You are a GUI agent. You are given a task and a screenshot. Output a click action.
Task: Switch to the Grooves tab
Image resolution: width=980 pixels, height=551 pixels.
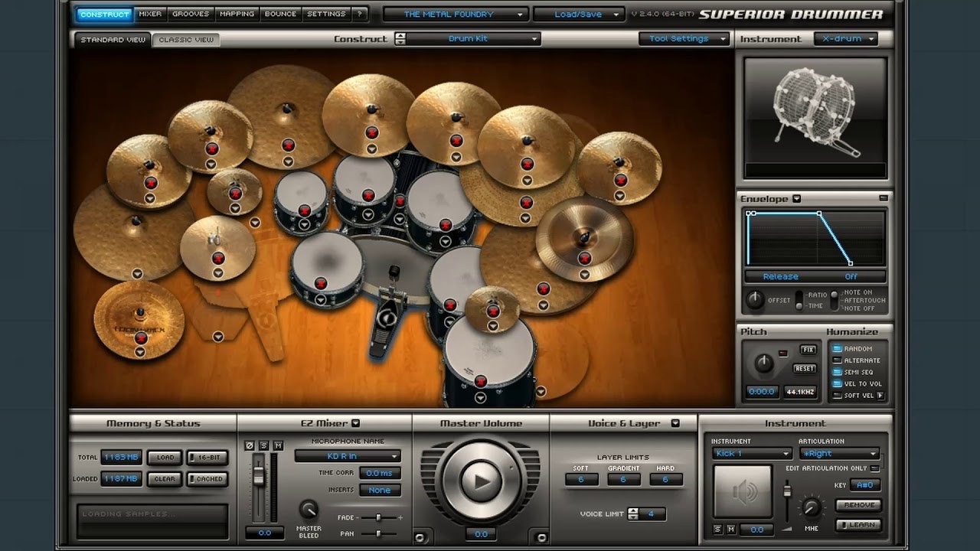tap(190, 14)
